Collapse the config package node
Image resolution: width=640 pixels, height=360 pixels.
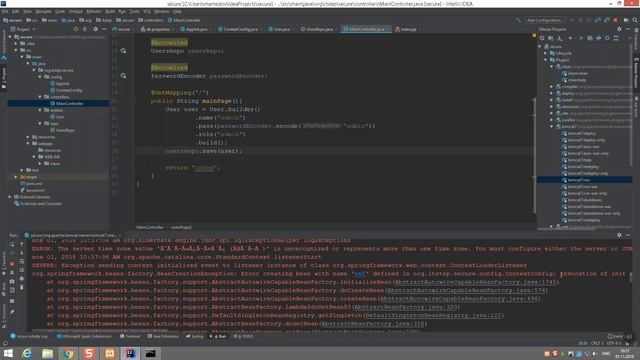pyautogui.click(x=40, y=77)
